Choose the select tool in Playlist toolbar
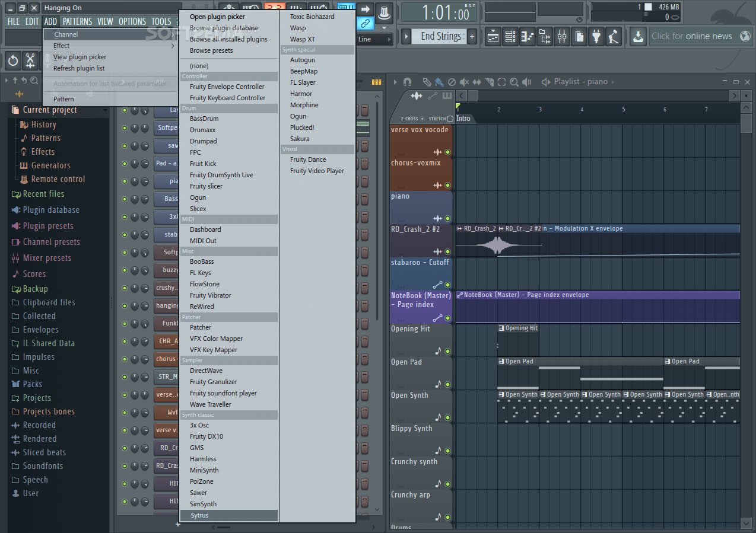This screenshot has height=533, width=756. click(501, 82)
